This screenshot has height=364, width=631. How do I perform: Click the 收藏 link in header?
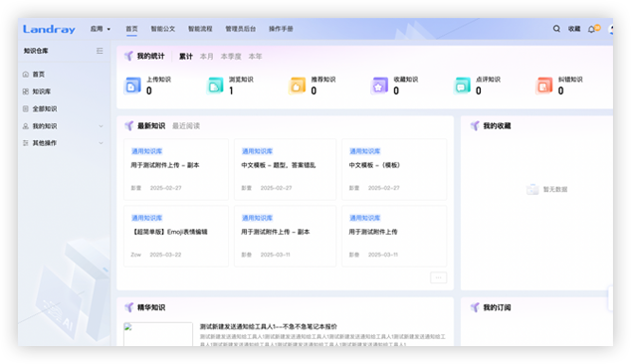[x=574, y=29]
